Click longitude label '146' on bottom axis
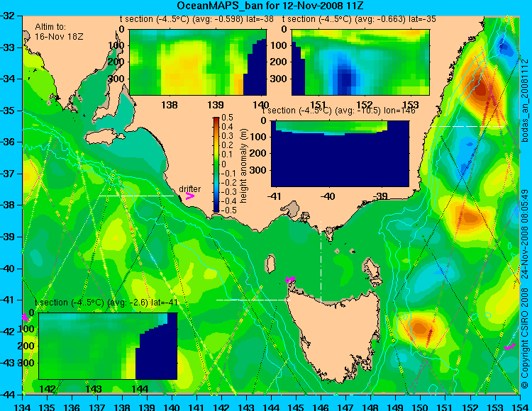 coord(321,407)
